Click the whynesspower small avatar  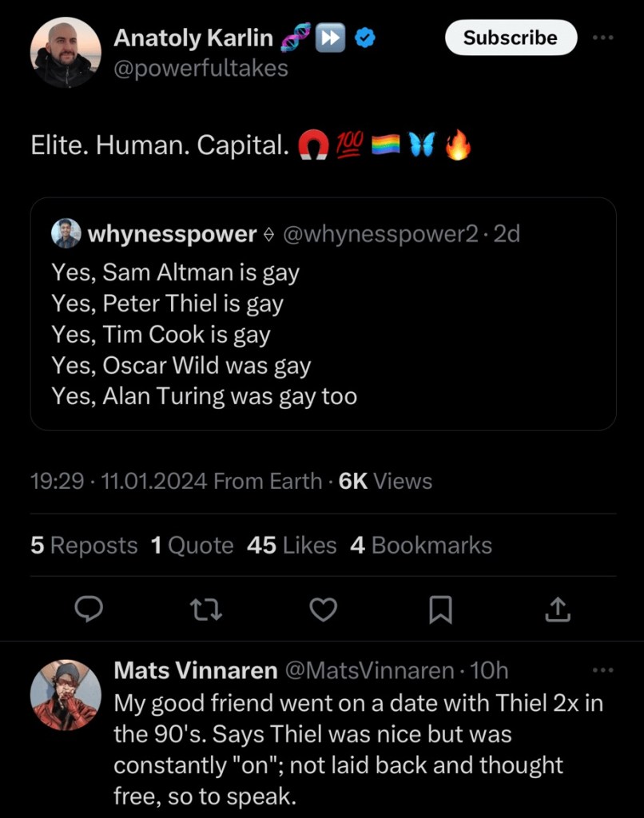66,233
